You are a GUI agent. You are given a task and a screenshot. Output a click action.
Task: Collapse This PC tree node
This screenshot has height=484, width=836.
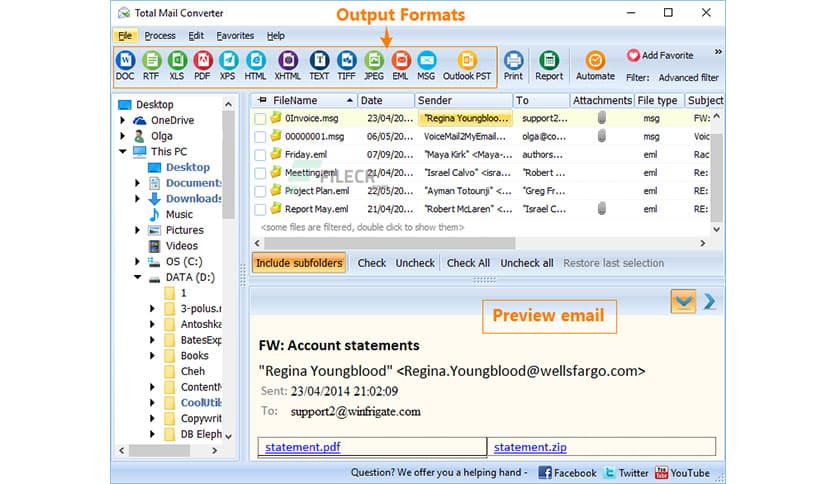[x=123, y=151]
